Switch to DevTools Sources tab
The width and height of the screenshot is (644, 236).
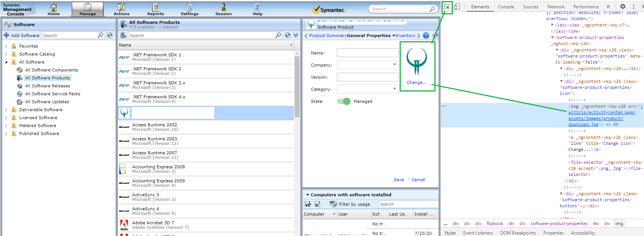[531, 7]
